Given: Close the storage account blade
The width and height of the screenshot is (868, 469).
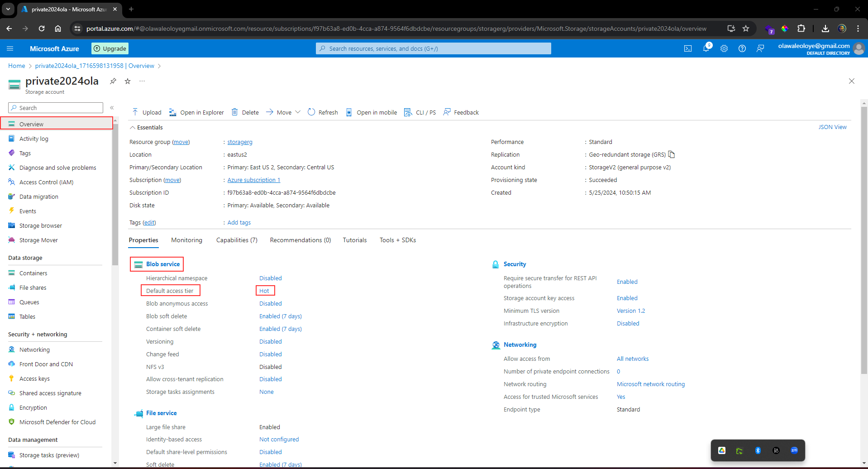Looking at the screenshot, I should tap(852, 81).
